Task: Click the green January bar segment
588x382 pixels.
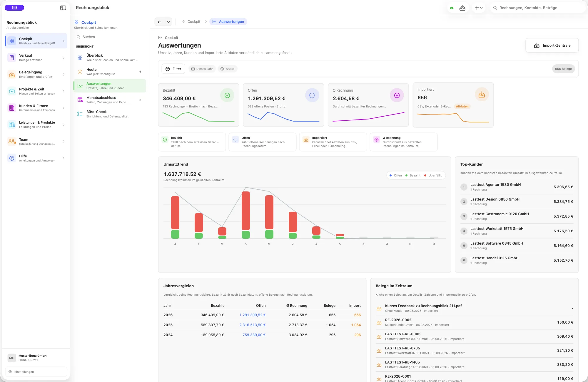Action: [175, 234]
